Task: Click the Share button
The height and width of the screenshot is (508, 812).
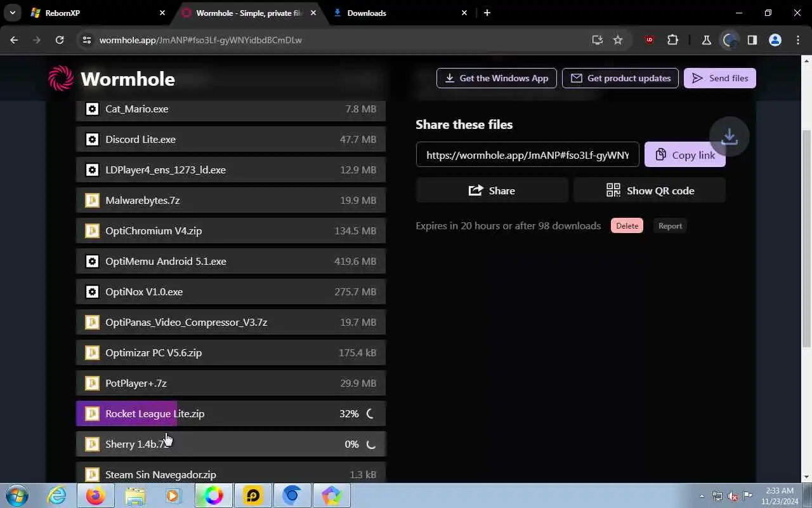Action: pos(492,190)
